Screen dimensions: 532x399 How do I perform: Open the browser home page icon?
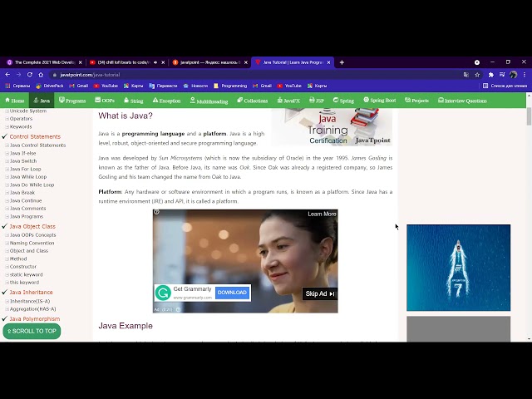point(41,75)
